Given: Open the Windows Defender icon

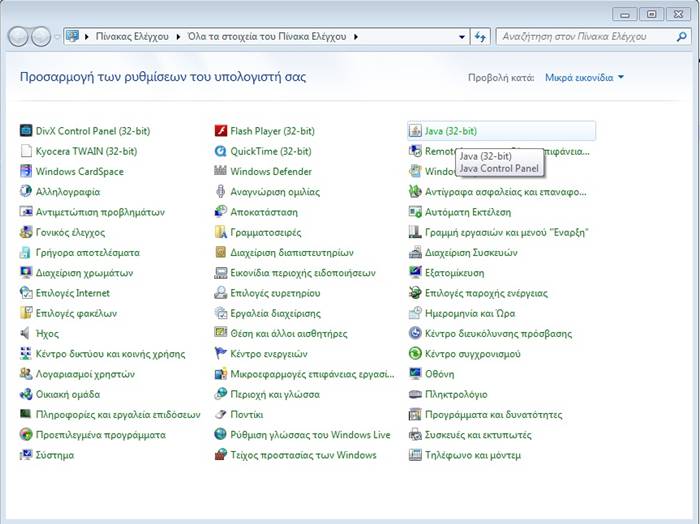Looking at the screenshot, I should [221, 171].
